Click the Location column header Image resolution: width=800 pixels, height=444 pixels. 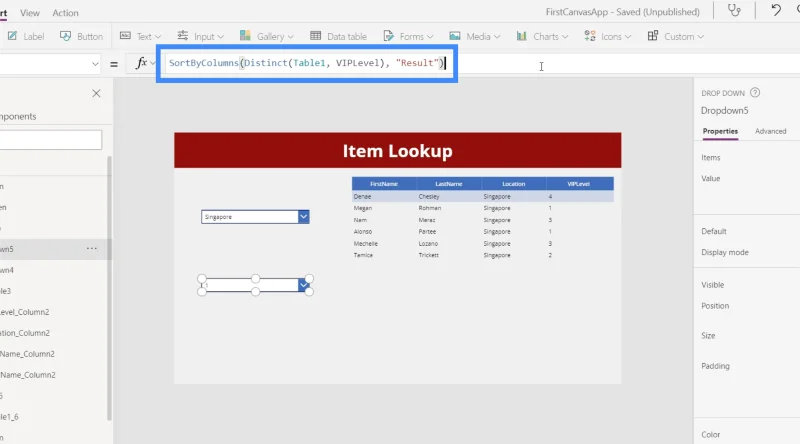click(514, 184)
